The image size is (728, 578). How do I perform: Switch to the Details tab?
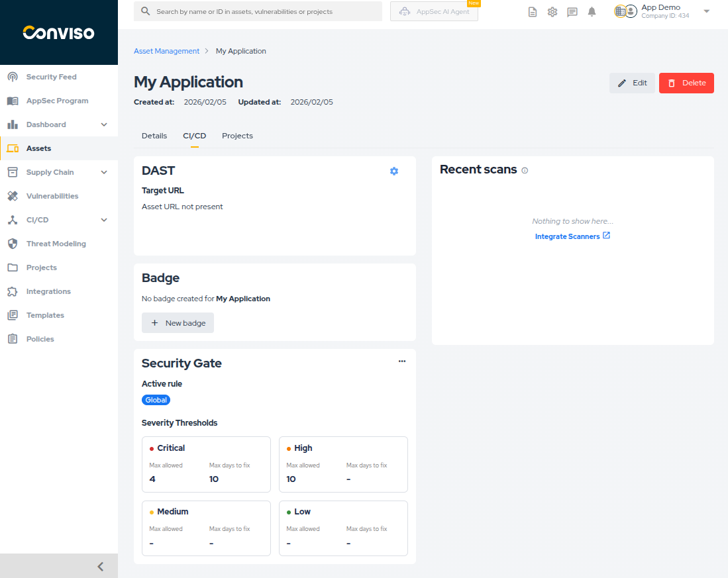coord(154,136)
